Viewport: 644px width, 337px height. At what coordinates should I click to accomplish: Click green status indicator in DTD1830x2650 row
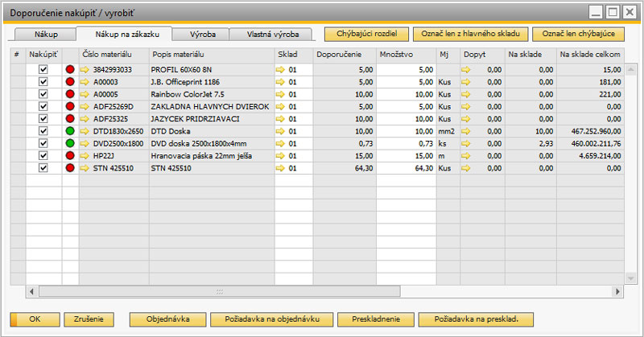pos(71,130)
